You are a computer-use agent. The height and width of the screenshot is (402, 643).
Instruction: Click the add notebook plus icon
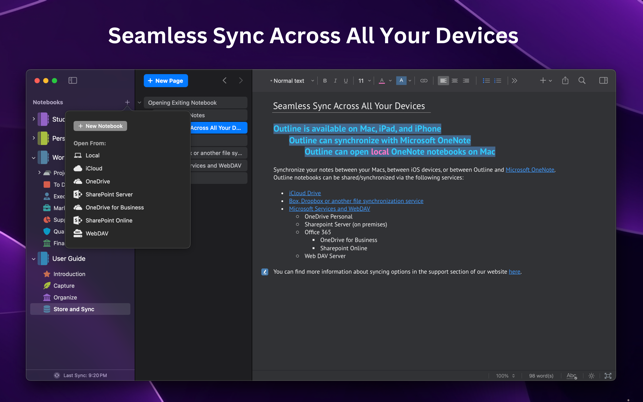127,102
